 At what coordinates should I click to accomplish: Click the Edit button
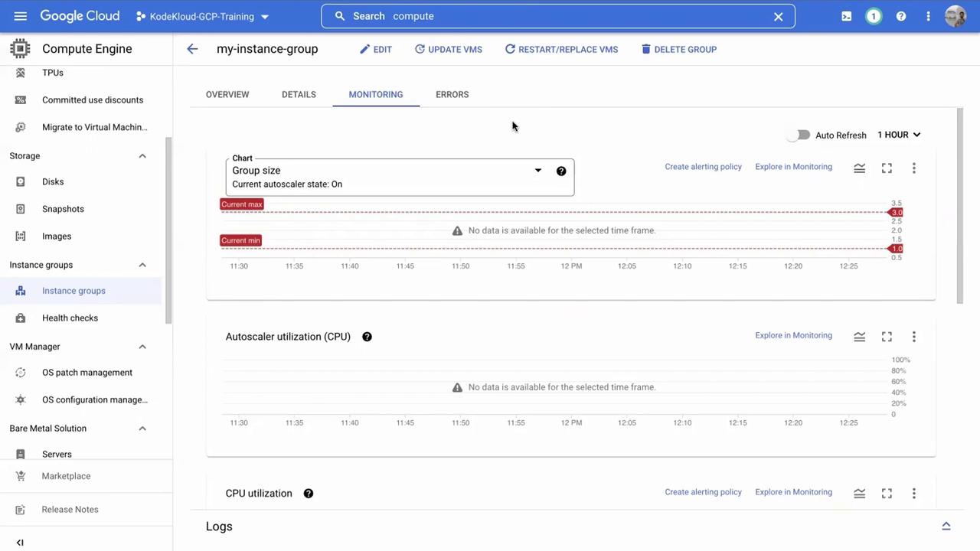[x=376, y=49]
